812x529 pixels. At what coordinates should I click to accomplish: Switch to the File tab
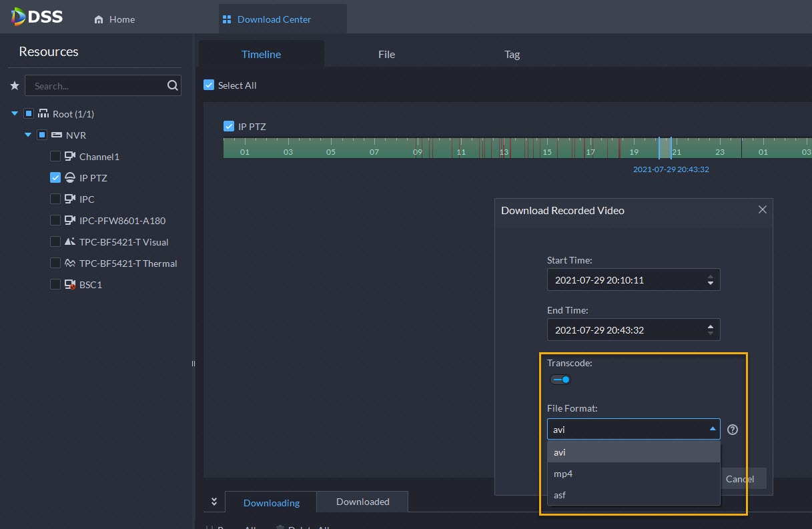(x=386, y=55)
